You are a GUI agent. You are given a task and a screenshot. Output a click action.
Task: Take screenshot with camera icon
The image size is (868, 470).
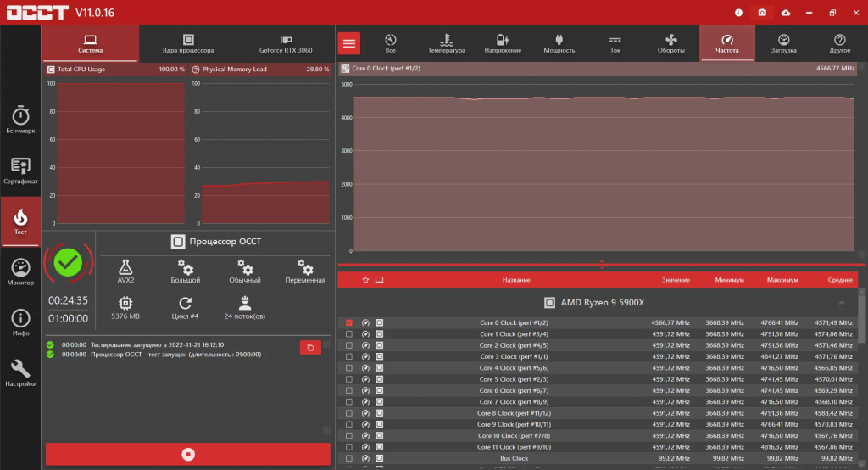pyautogui.click(x=762, y=12)
